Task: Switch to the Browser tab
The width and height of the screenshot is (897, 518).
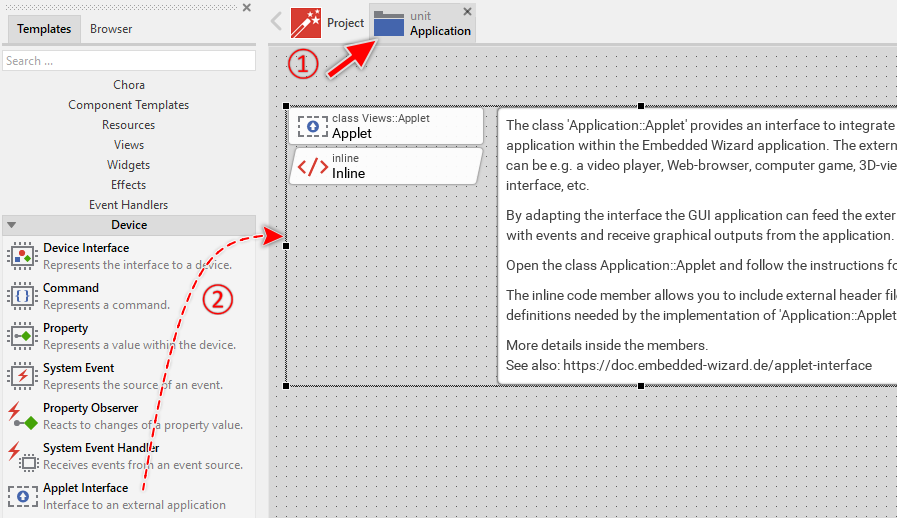Action: coord(111,29)
